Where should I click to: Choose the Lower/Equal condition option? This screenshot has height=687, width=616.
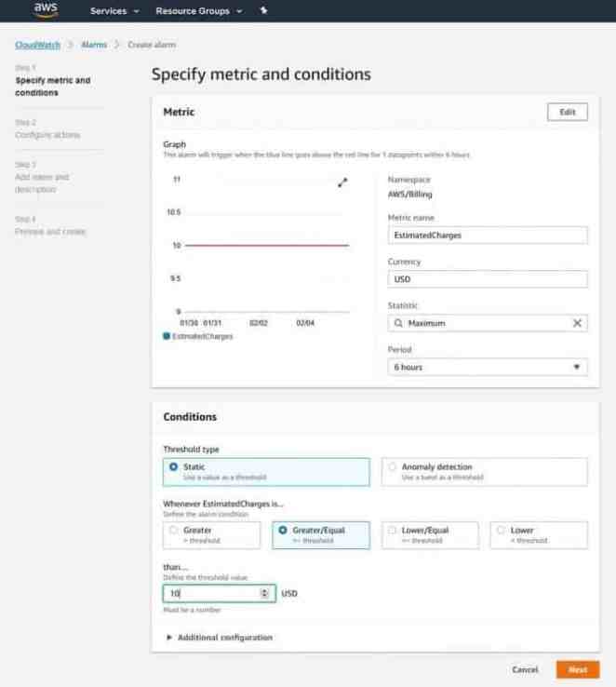click(x=430, y=535)
